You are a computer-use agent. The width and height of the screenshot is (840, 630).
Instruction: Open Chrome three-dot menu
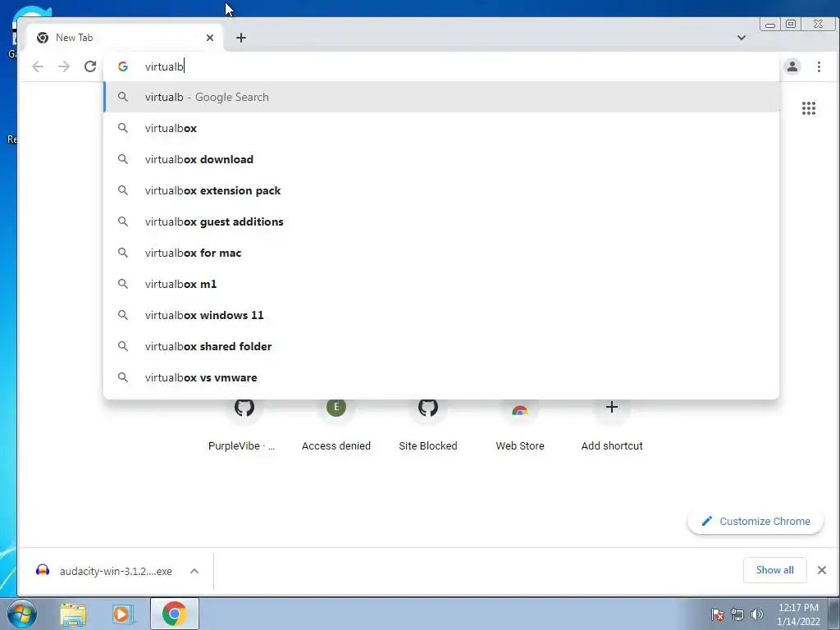coord(819,66)
